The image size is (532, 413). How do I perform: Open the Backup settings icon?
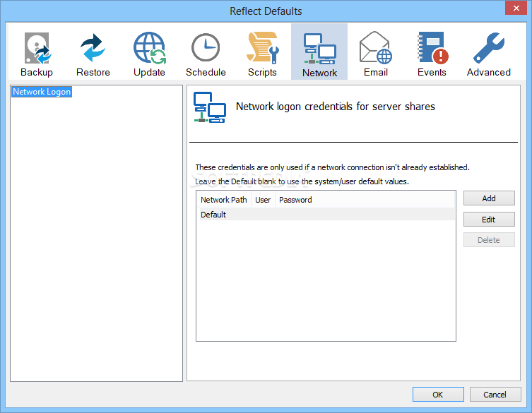(x=37, y=48)
